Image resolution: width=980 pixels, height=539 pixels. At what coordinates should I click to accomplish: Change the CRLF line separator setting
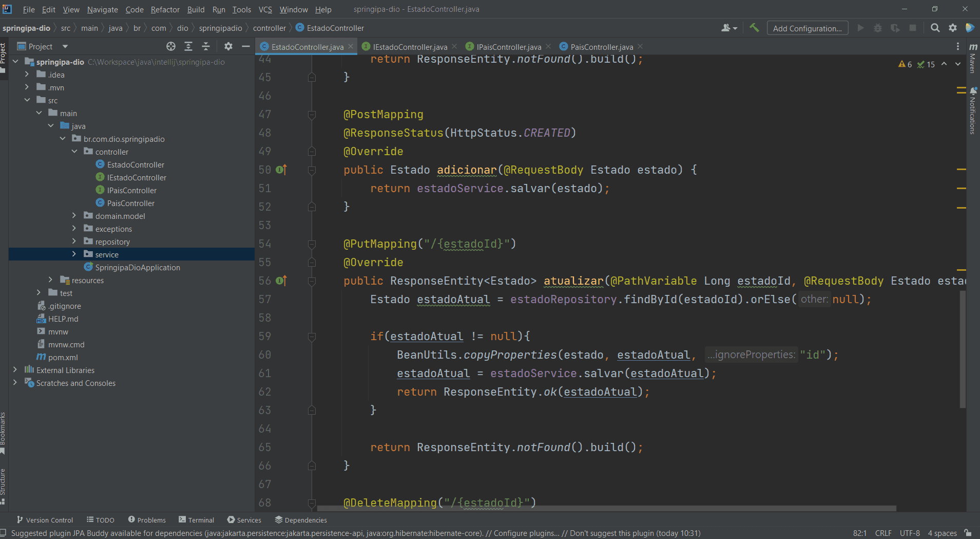tap(883, 533)
